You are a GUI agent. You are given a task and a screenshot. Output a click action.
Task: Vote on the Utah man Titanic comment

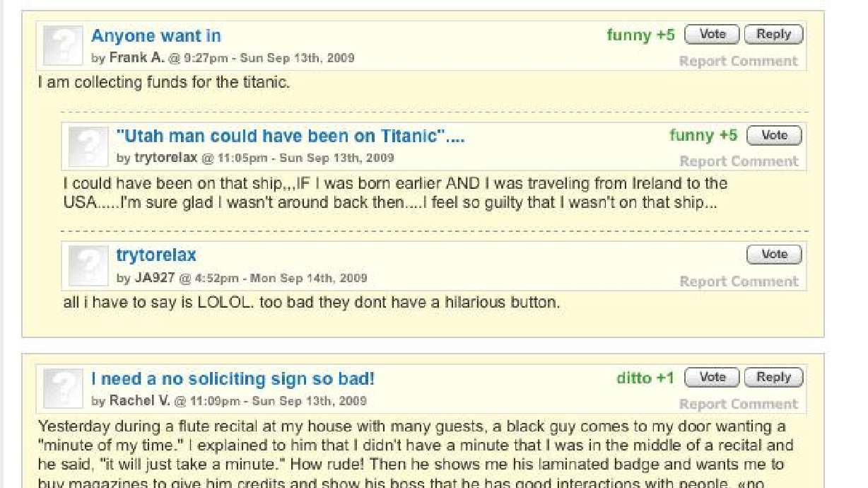tap(774, 135)
